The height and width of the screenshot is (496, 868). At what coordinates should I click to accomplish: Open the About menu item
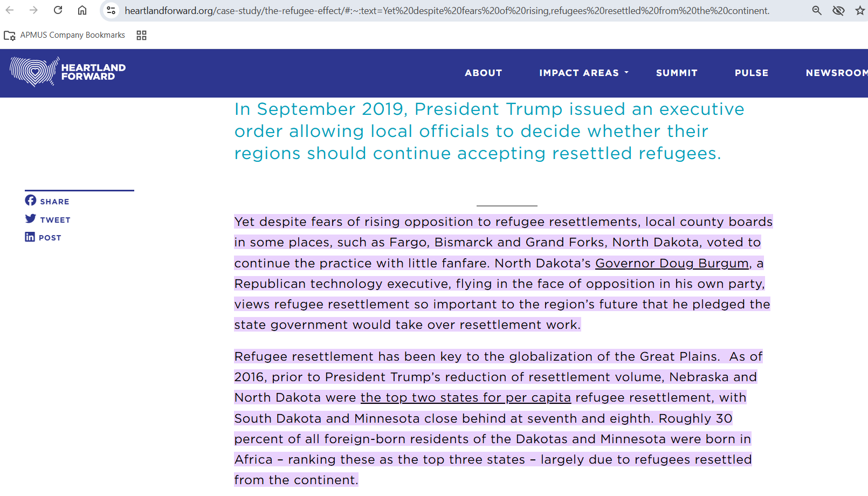483,73
